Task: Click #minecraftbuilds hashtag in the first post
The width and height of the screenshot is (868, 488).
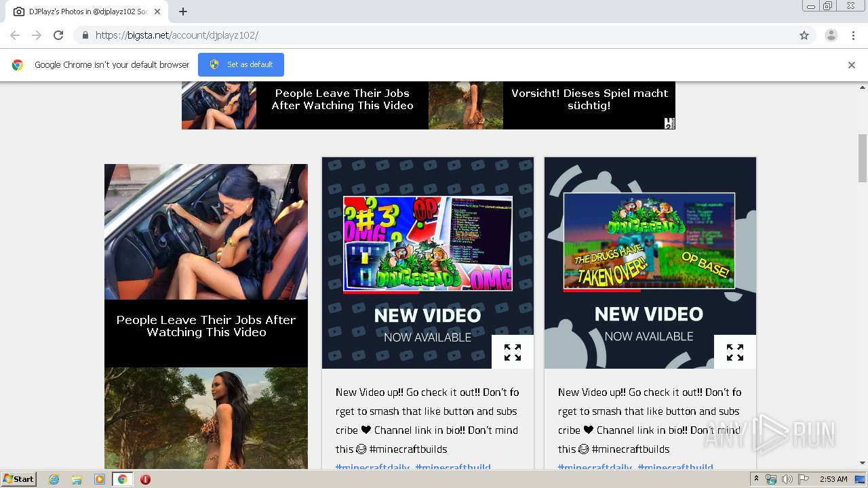Action: click(408, 449)
